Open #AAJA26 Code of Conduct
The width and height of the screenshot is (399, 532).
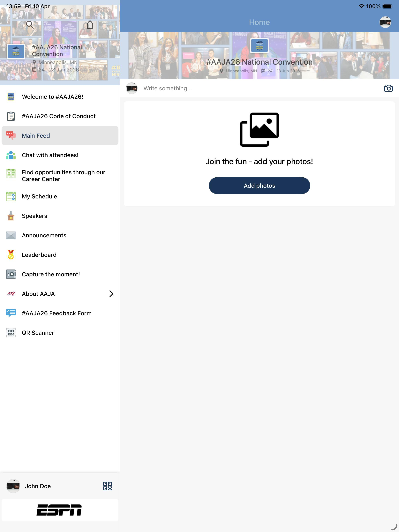click(x=60, y=116)
